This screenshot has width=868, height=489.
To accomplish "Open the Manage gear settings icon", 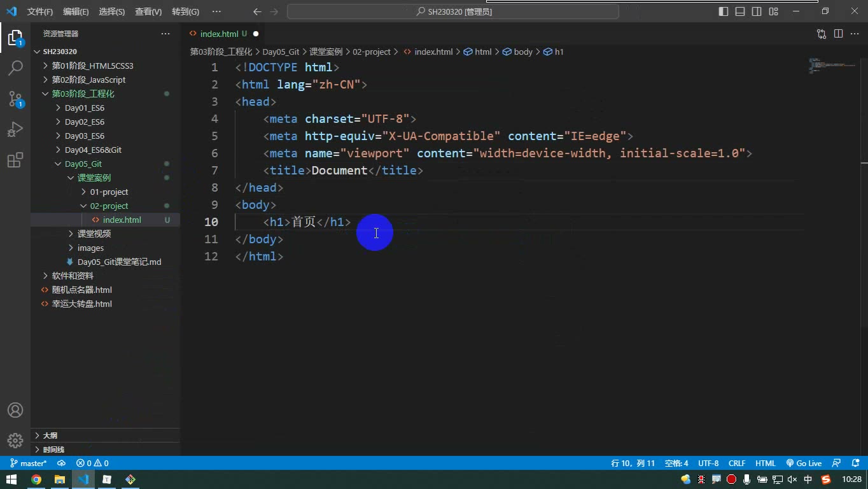I will point(15,440).
